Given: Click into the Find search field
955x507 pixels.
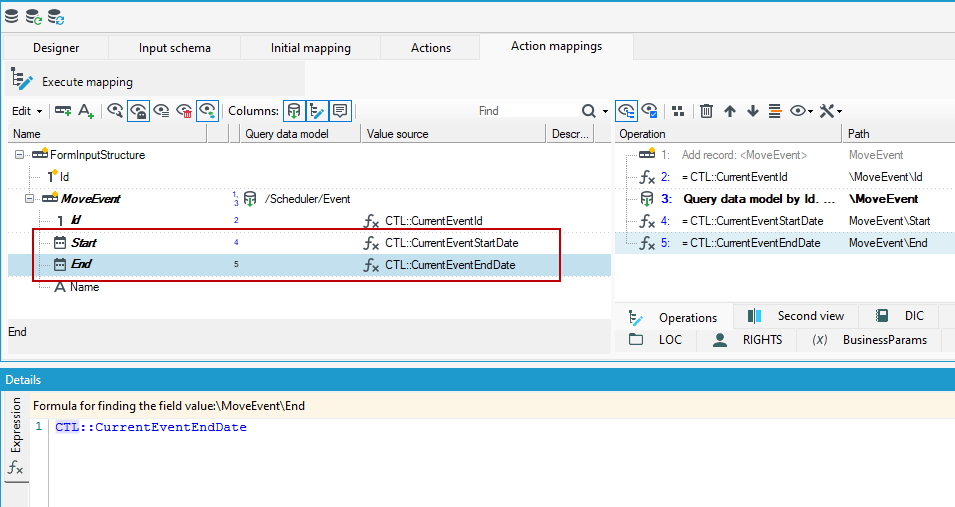Looking at the screenshot, I should pyautogui.click(x=527, y=111).
